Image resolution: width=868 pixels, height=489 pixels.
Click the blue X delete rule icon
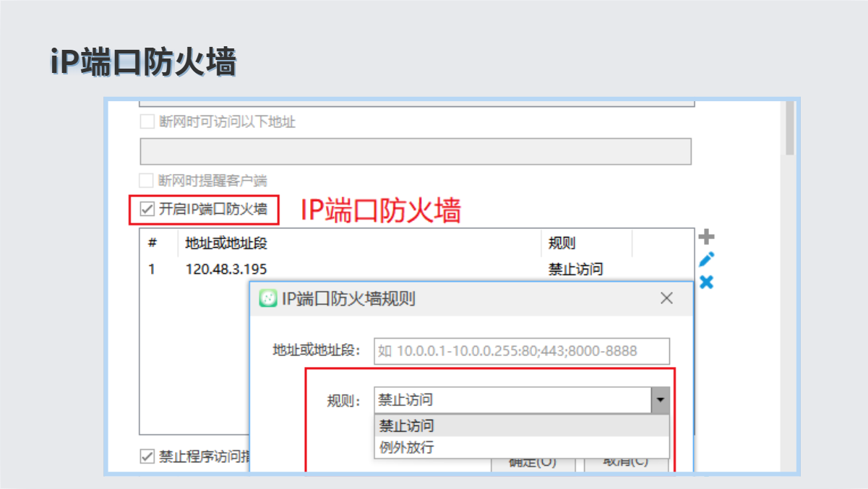[x=706, y=282]
